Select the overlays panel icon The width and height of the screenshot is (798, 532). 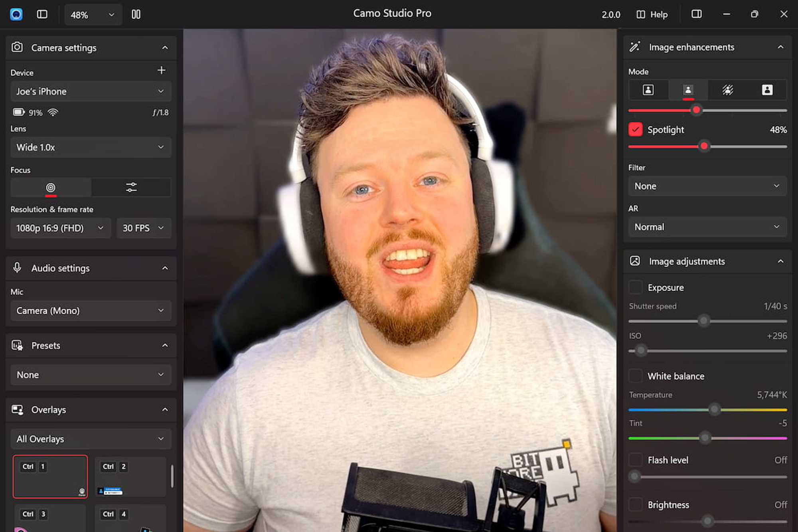point(17,410)
